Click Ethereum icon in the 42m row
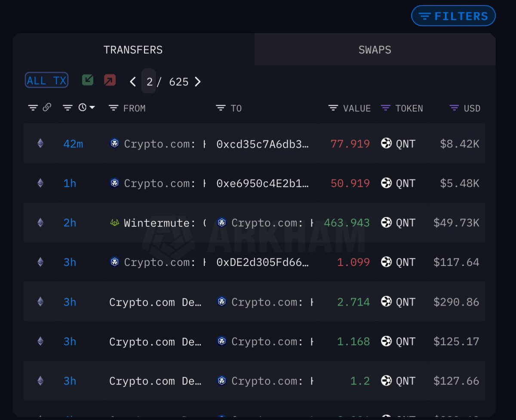516x420 pixels. 40,143
